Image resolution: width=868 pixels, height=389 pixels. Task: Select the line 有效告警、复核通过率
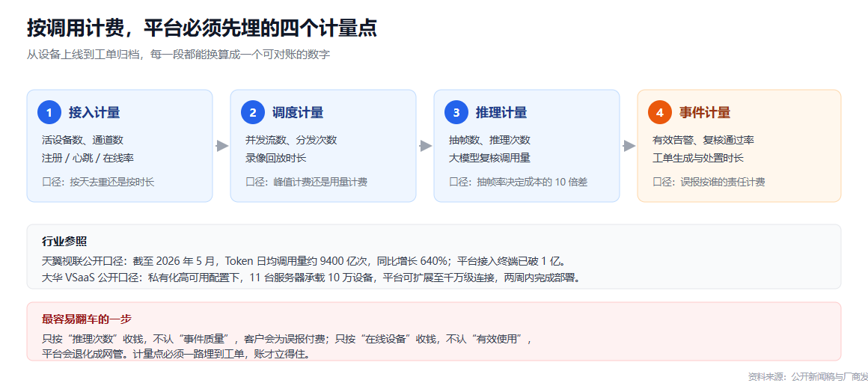pyautogui.click(x=703, y=140)
